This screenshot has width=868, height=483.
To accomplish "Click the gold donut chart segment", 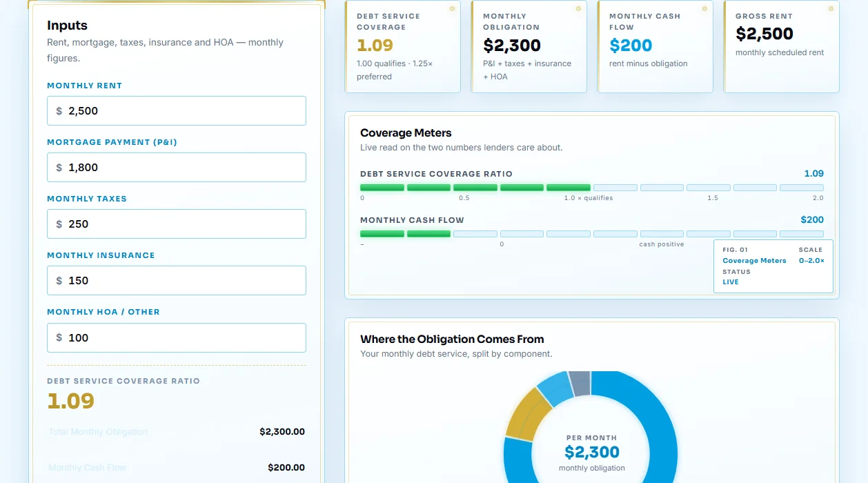I will click(x=527, y=415).
